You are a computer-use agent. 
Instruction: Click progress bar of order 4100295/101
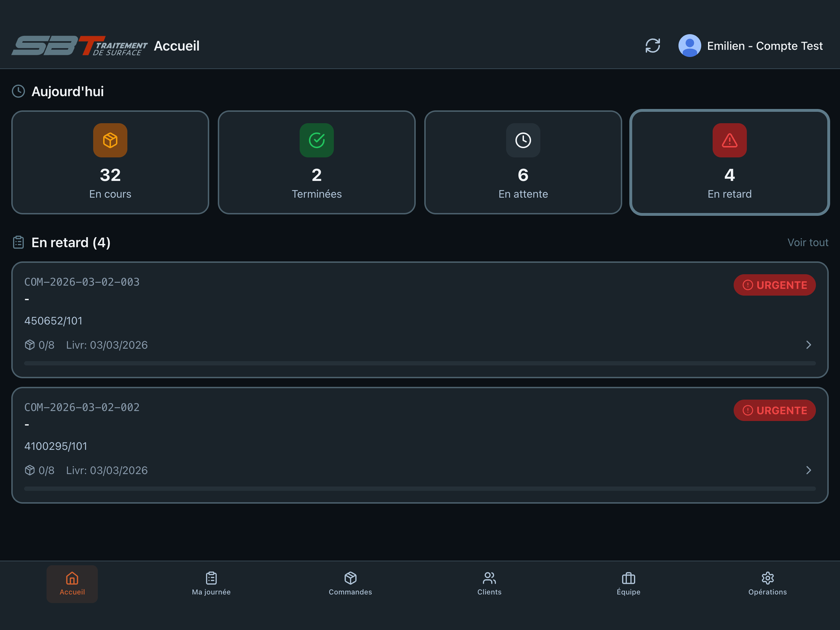[420, 488]
